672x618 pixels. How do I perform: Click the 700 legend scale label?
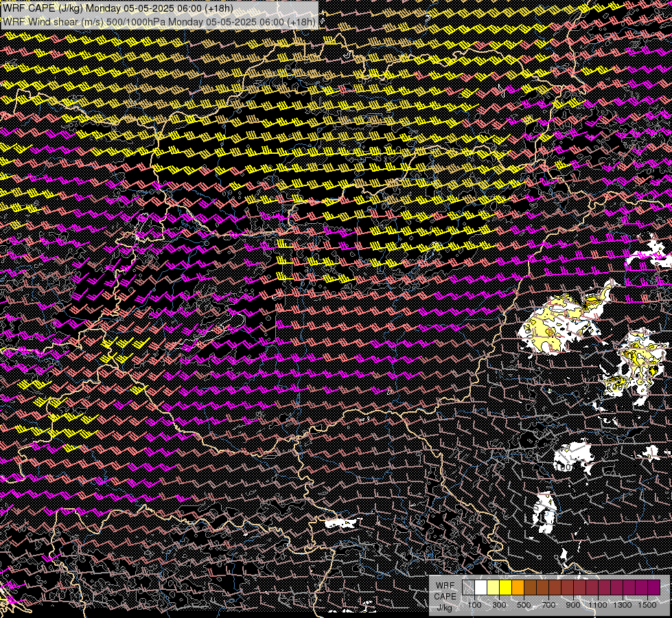[x=548, y=605]
